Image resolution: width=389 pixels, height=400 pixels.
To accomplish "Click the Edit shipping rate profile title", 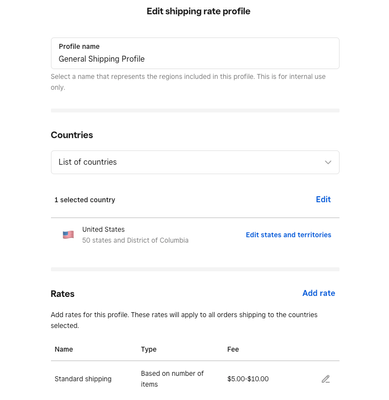I will click(x=198, y=11).
